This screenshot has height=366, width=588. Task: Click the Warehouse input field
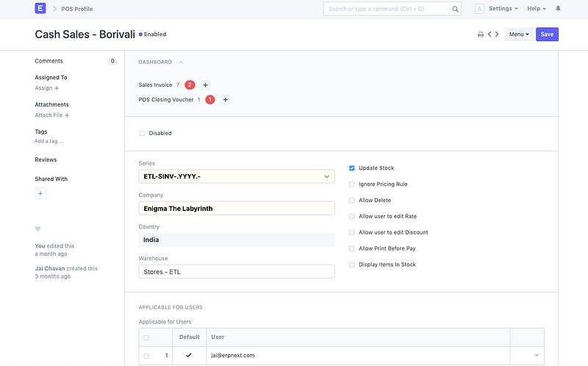click(x=236, y=272)
